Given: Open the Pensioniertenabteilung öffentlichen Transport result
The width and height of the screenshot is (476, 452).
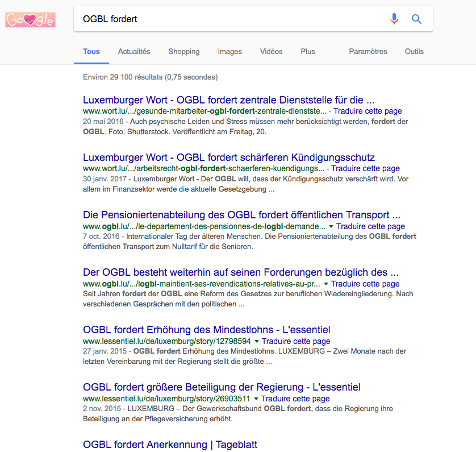Looking at the screenshot, I should point(241,215).
